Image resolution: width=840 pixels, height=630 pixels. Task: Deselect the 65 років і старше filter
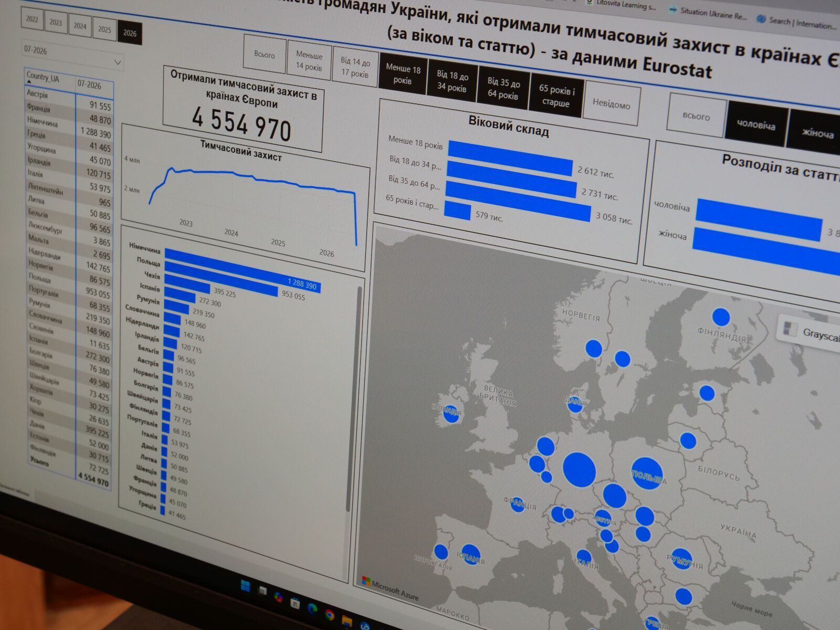click(x=556, y=96)
